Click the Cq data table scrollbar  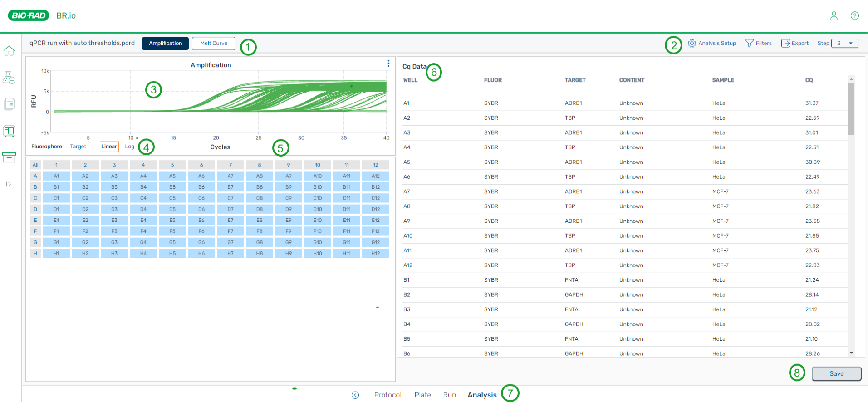tap(851, 109)
